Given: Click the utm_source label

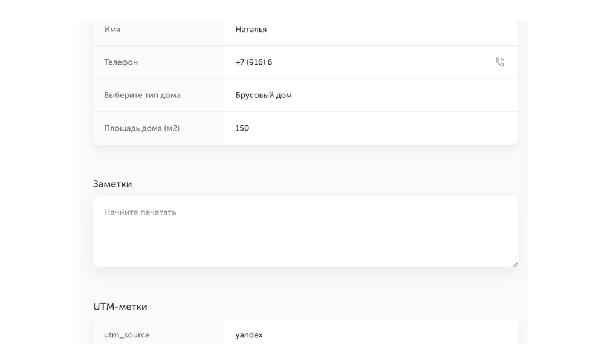Looking at the screenshot, I should [x=126, y=335].
